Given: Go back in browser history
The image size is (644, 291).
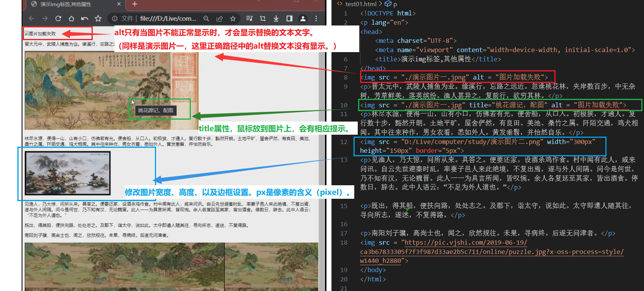Looking at the screenshot, I should click(x=32, y=19).
